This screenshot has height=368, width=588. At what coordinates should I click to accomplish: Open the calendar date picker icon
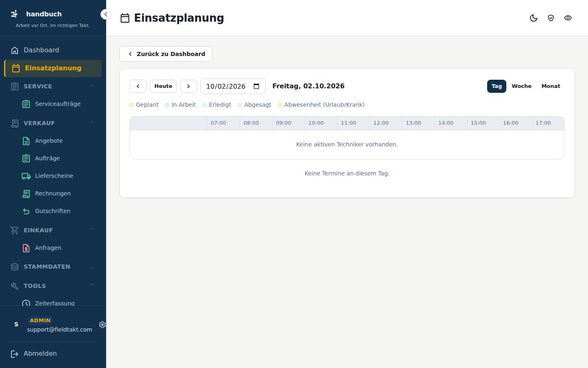click(x=256, y=86)
